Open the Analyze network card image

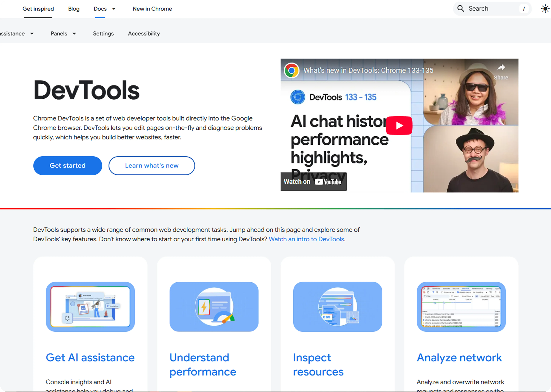(x=461, y=307)
